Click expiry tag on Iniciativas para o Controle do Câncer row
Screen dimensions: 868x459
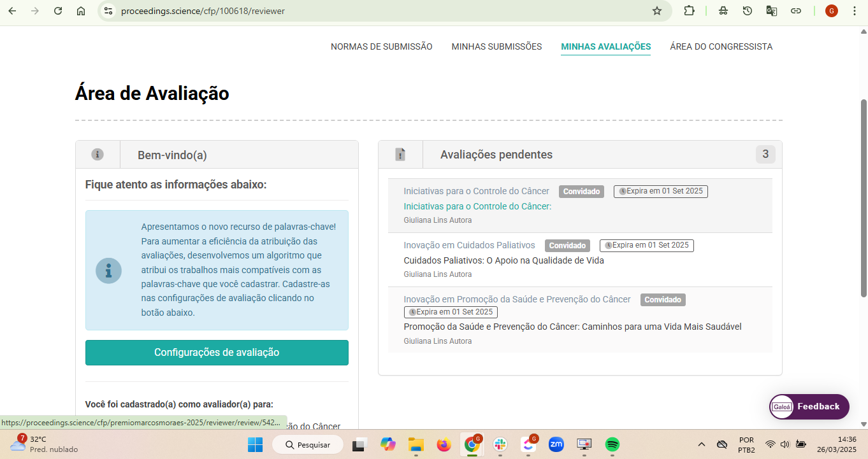point(661,191)
